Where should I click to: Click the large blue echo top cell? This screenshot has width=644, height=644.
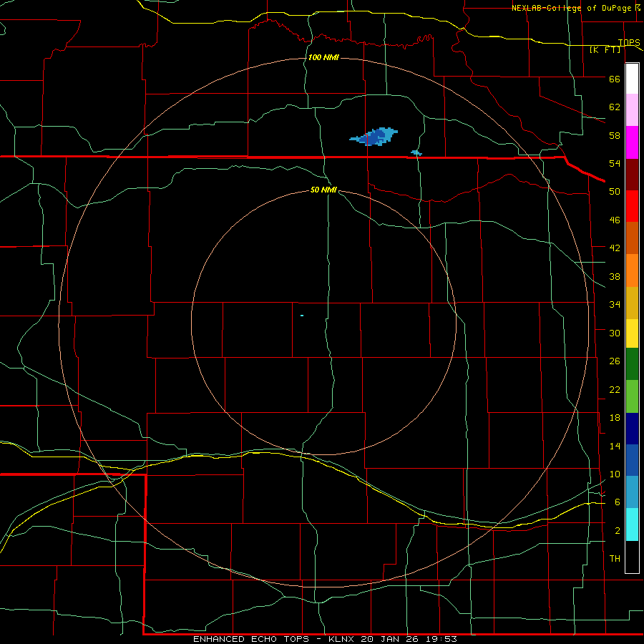coord(374,137)
